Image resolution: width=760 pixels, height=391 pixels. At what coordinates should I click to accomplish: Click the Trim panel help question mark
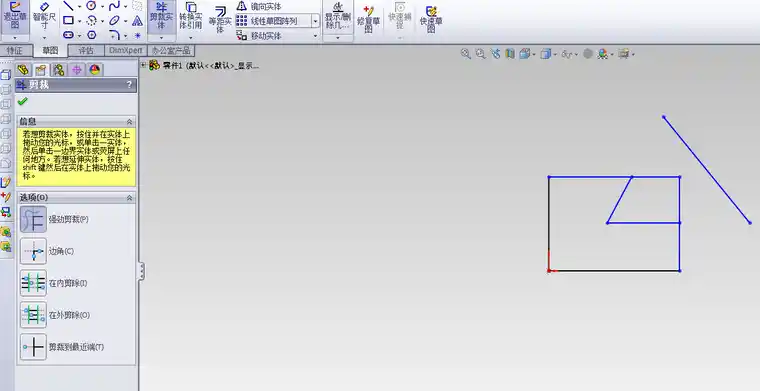point(129,85)
